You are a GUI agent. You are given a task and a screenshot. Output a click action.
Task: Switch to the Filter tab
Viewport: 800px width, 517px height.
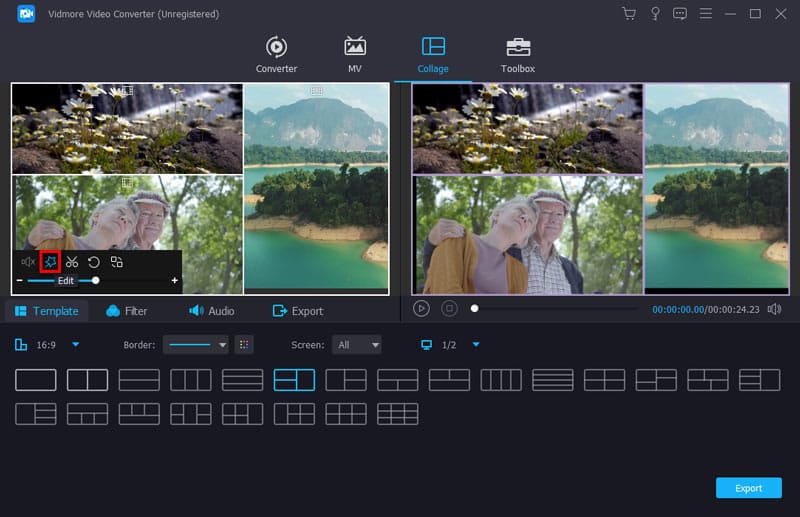[126, 311]
